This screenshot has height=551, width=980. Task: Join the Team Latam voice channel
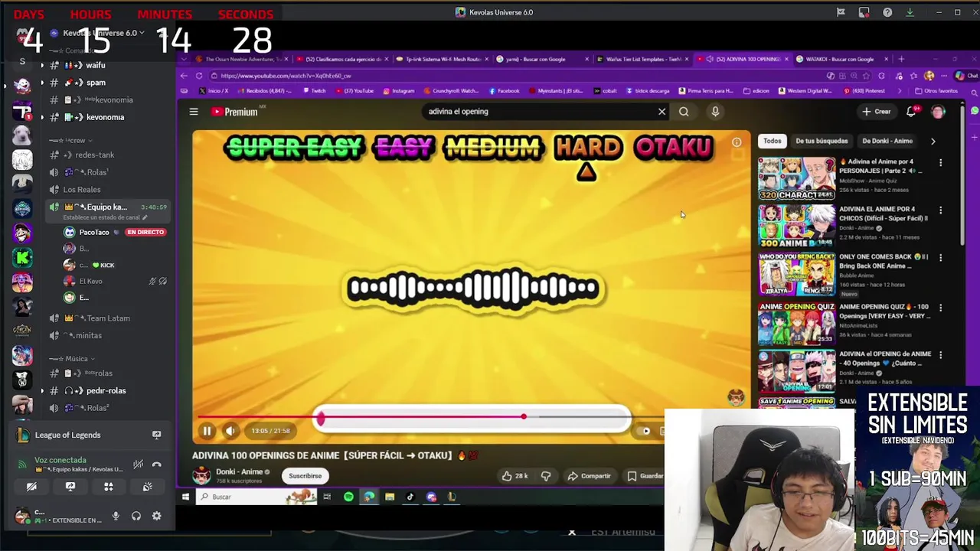point(107,318)
